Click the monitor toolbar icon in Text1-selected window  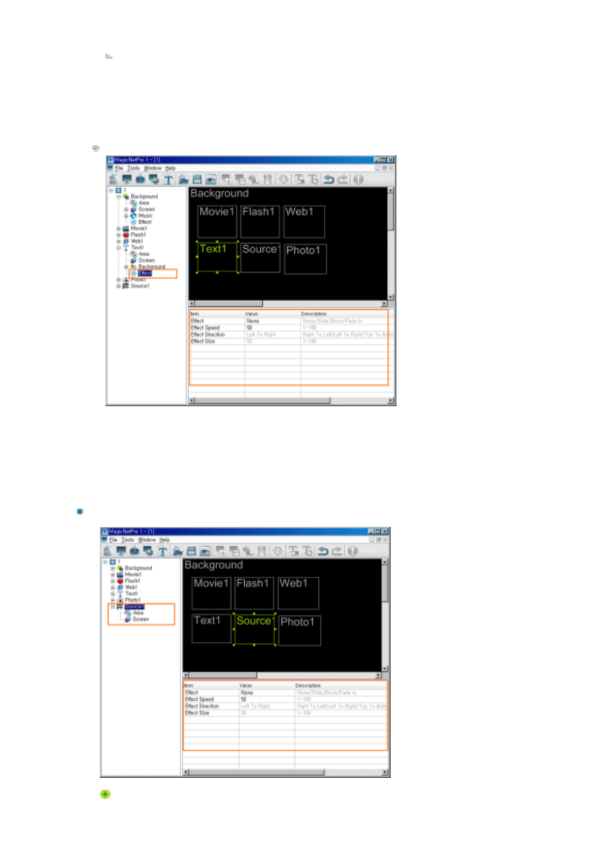[x=127, y=179]
